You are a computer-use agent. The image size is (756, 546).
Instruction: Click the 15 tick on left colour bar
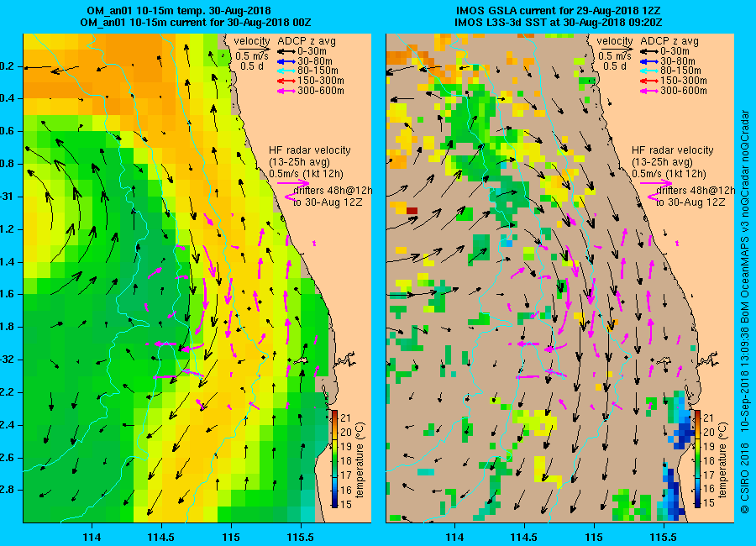[x=346, y=505]
